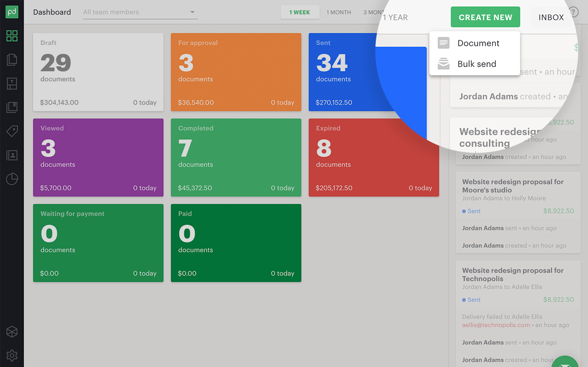Open the Catalog tag icon in sidebar

click(x=12, y=131)
